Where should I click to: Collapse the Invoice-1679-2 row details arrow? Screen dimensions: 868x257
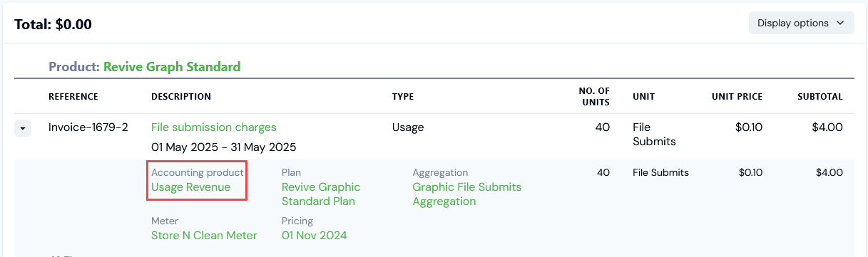[23, 128]
